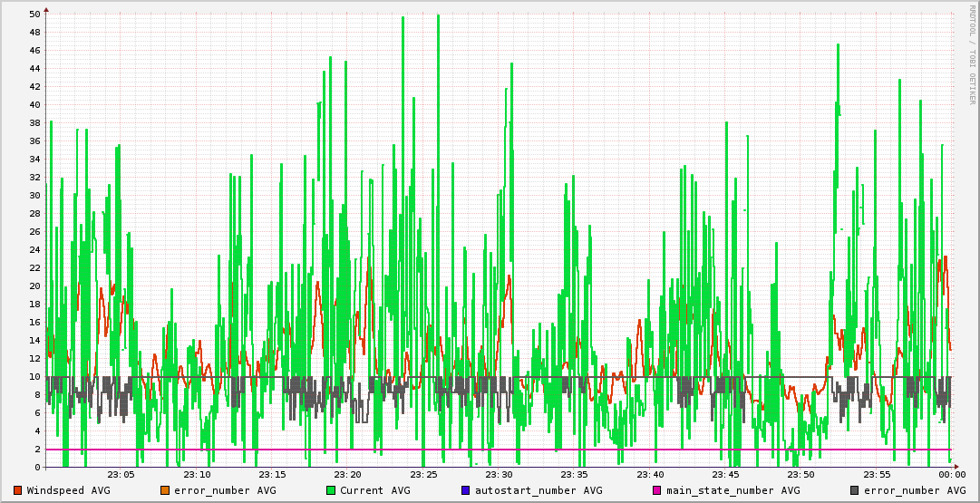Screen dimensions: 980x503
Task: Click the RRDTOOL / TOBI OETIKER watermark
Action: [x=972, y=54]
